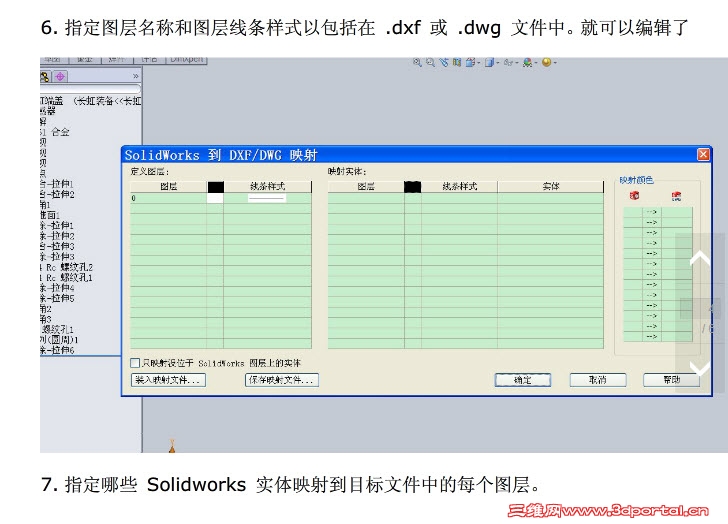Click the 保存映射文件... button
Viewport: 728px width, 524px height.
click(x=282, y=380)
